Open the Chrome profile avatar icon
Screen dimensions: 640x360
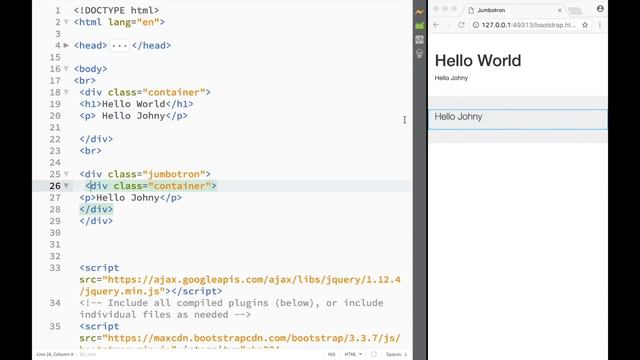(600, 9)
